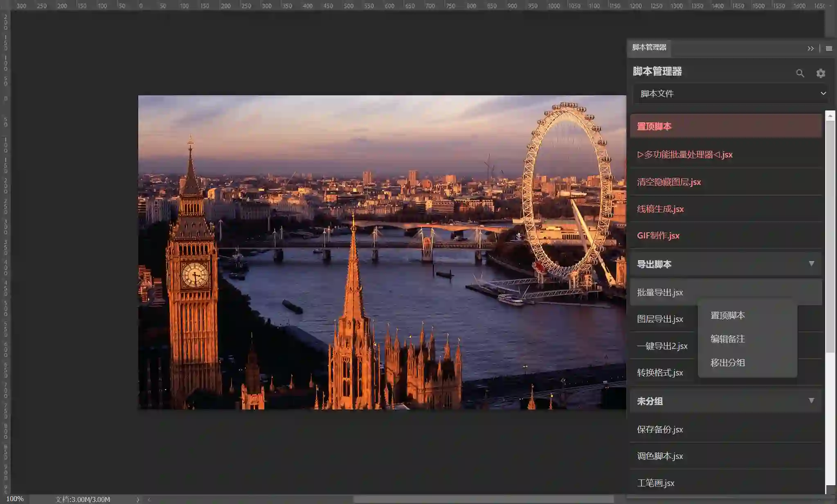
Task: Click the 100% zoom level field
Action: (x=15, y=499)
